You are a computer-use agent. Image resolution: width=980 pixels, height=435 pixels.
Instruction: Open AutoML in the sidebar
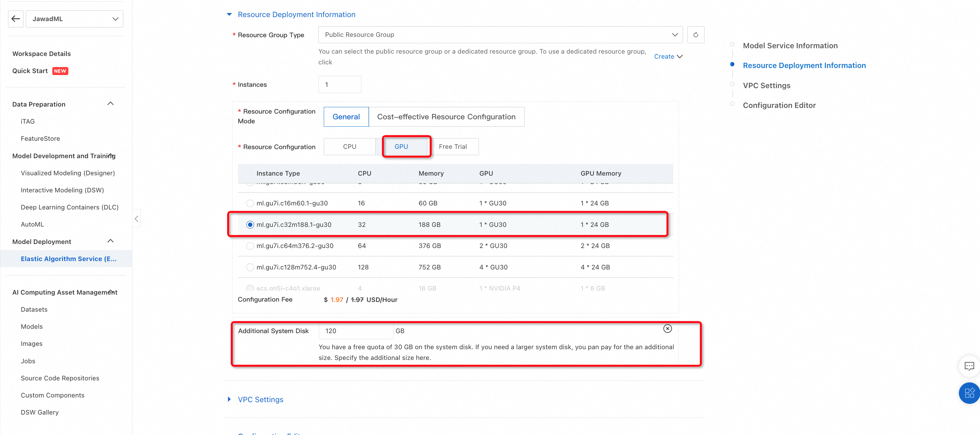coord(32,224)
